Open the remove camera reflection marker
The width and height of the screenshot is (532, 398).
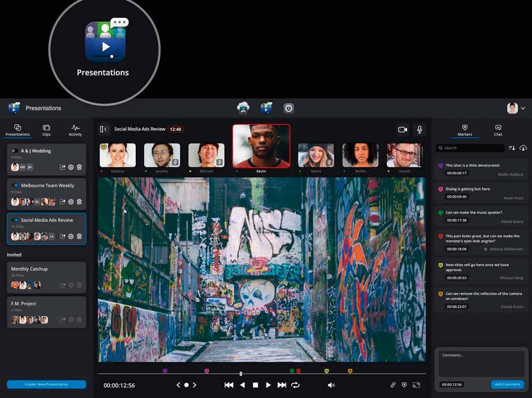point(481,300)
